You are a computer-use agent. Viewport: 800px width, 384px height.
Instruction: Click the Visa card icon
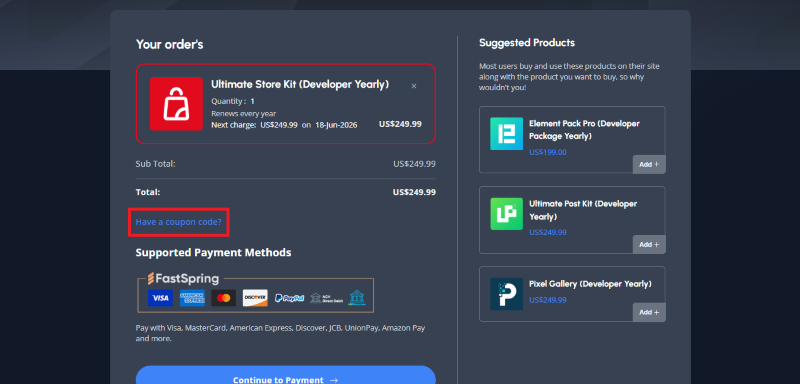tap(160, 298)
